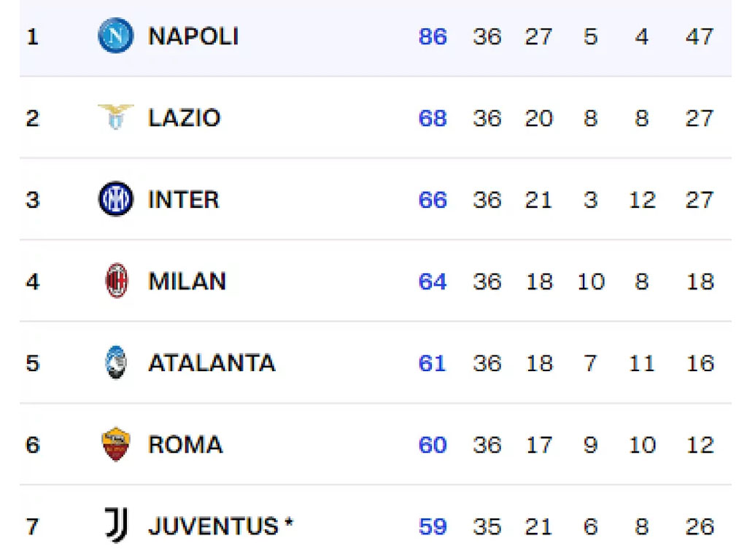Click Lazio's 68 points value
The width and height of the screenshot is (747, 560).
tap(433, 118)
